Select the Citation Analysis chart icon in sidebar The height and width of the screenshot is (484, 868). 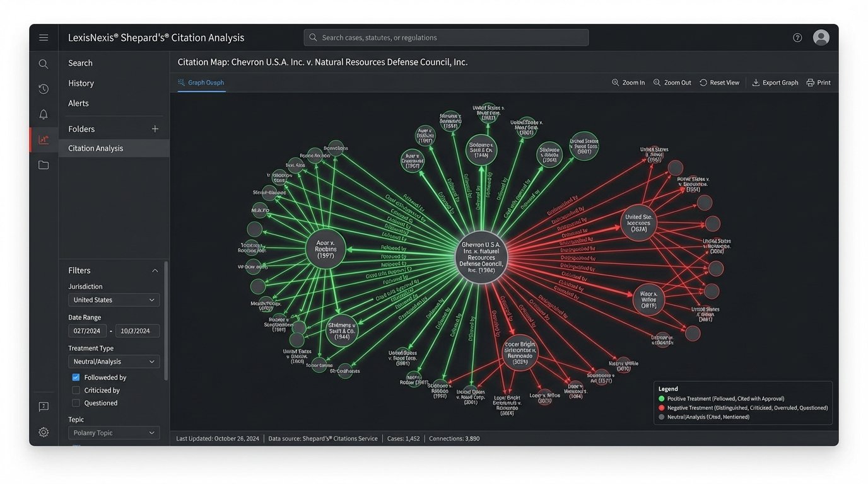coord(43,139)
